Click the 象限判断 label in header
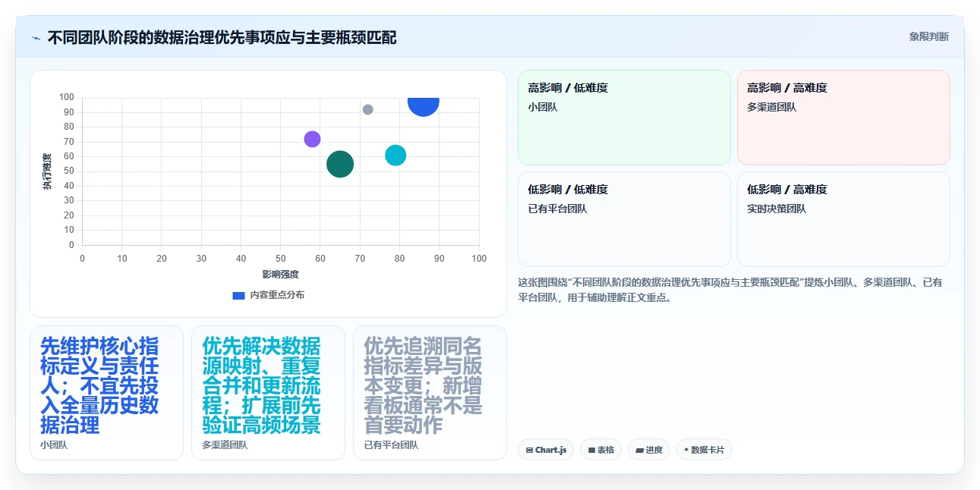This screenshot has width=980, height=490. click(928, 36)
